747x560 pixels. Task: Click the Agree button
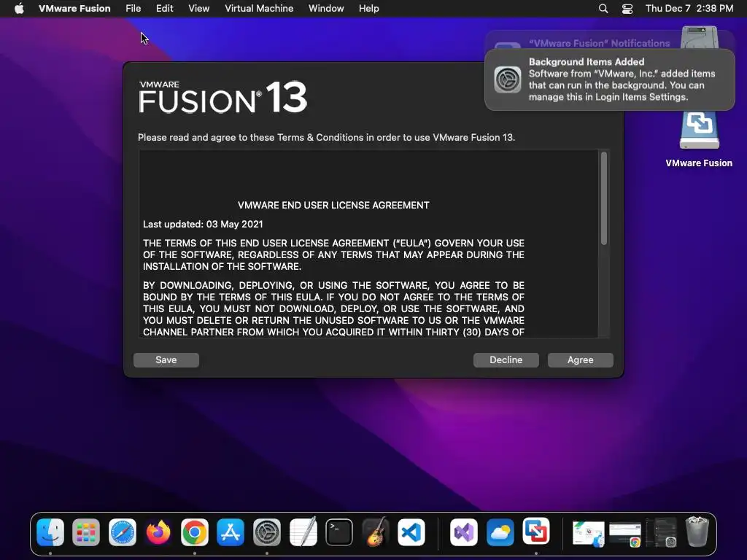[x=580, y=360]
